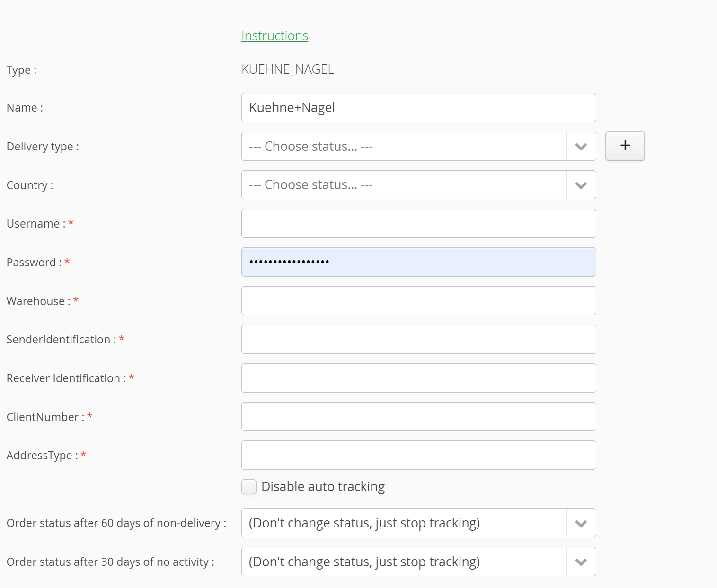This screenshot has height=588, width=717.
Task: Click the Disable auto tracking label text
Action: [323, 487]
